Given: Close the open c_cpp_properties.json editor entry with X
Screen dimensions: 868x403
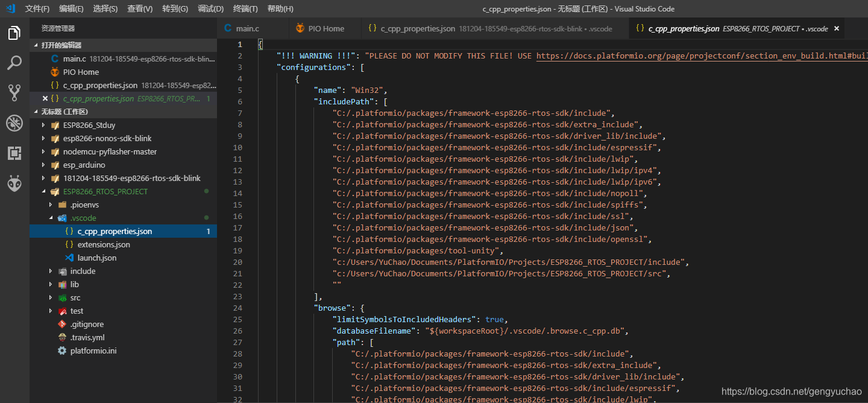Looking at the screenshot, I should (45, 98).
